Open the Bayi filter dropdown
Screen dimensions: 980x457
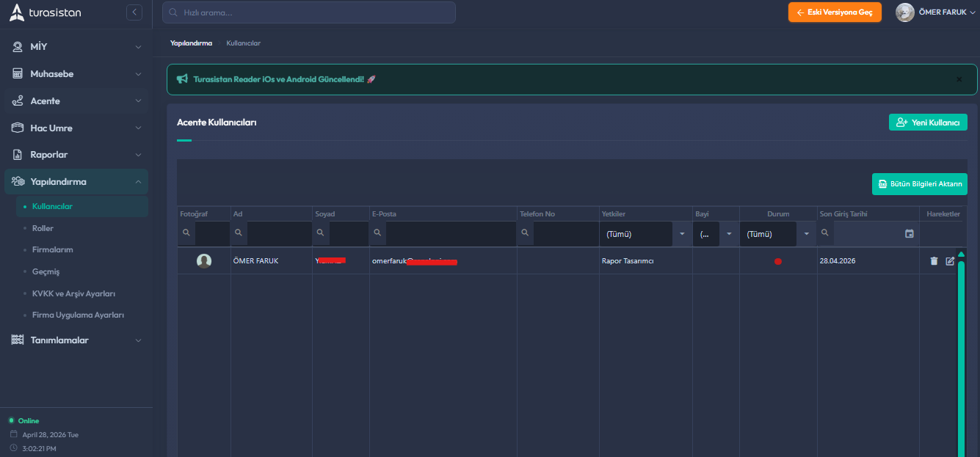click(x=728, y=234)
